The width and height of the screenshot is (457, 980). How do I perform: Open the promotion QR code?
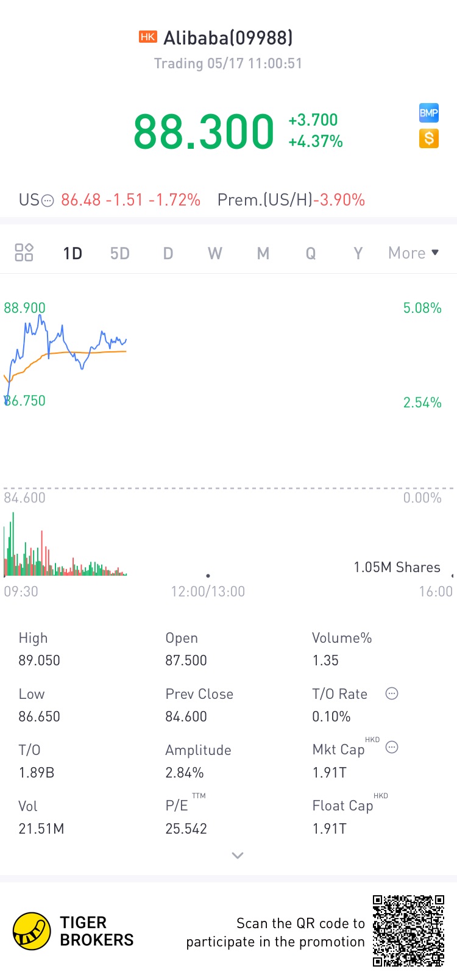[408, 931]
